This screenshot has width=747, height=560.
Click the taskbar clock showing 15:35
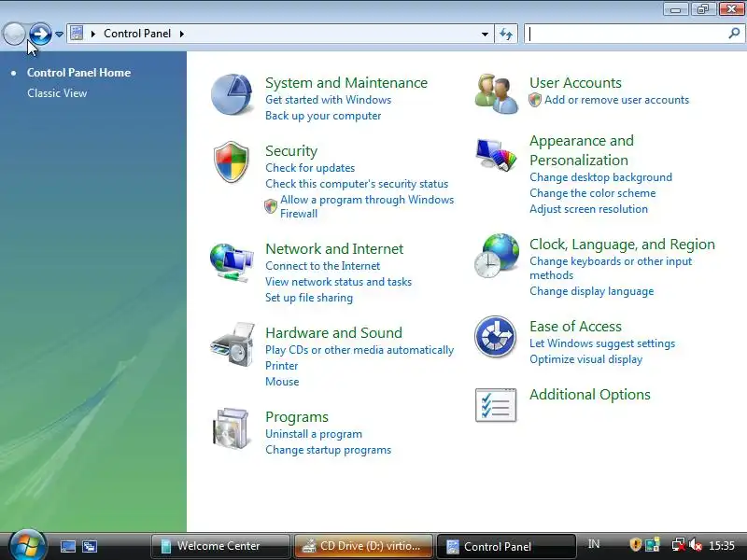pyautogui.click(x=722, y=545)
